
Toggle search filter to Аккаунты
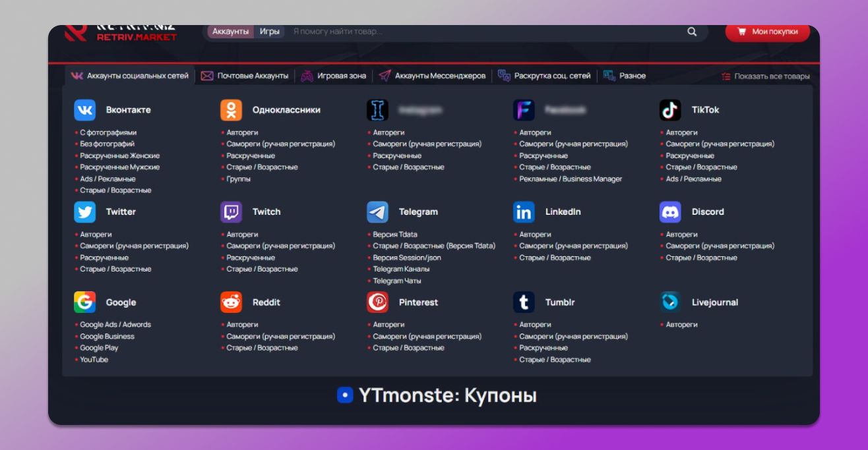coord(230,32)
